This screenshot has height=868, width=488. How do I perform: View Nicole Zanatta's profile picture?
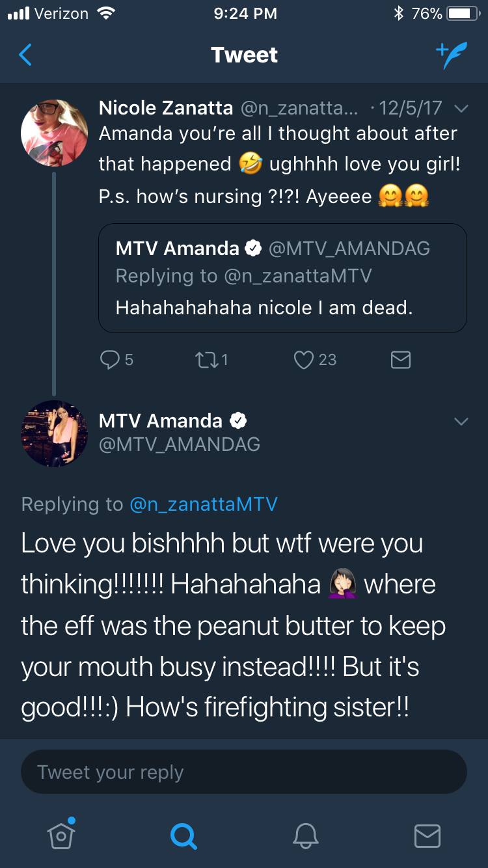point(54,133)
